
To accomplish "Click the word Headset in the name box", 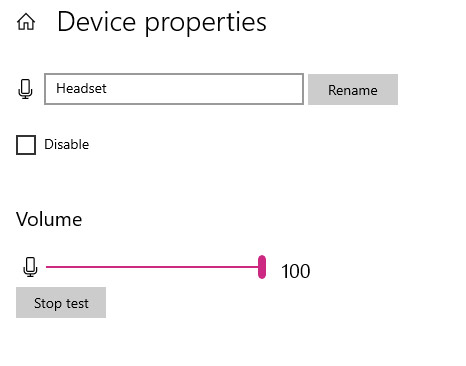I will pyautogui.click(x=81, y=88).
